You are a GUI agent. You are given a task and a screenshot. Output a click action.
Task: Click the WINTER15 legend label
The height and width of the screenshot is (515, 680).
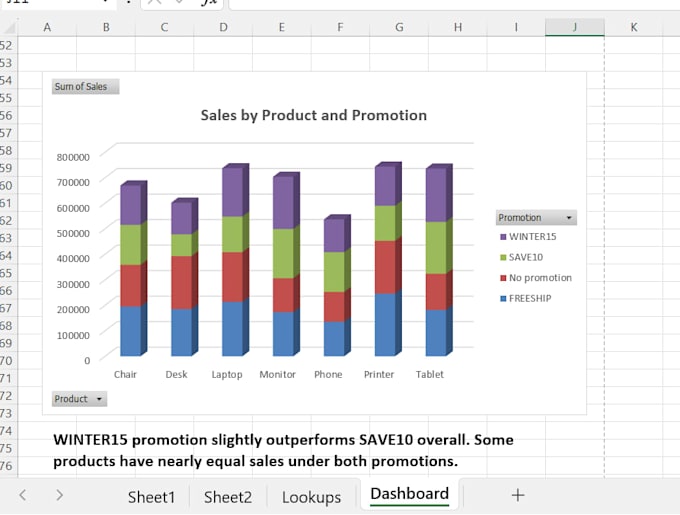pos(533,237)
